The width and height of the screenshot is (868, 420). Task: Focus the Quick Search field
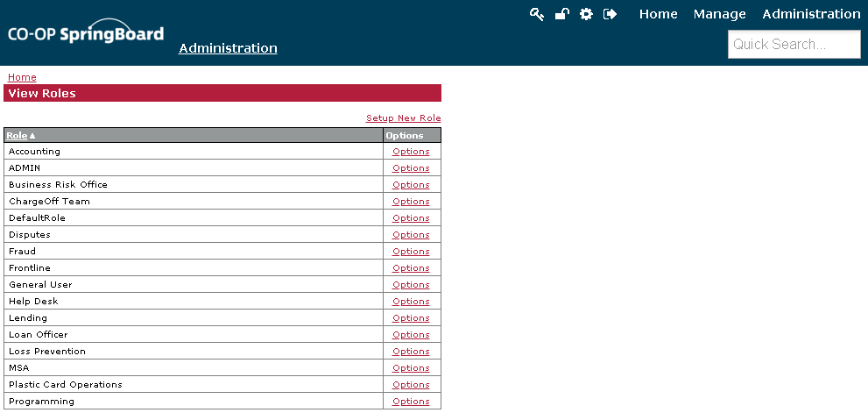794,45
